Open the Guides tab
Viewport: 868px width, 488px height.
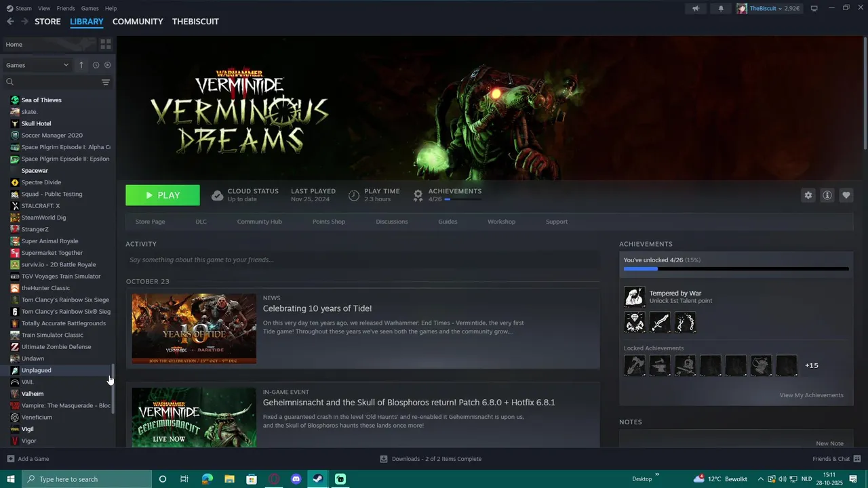tap(448, 222)
